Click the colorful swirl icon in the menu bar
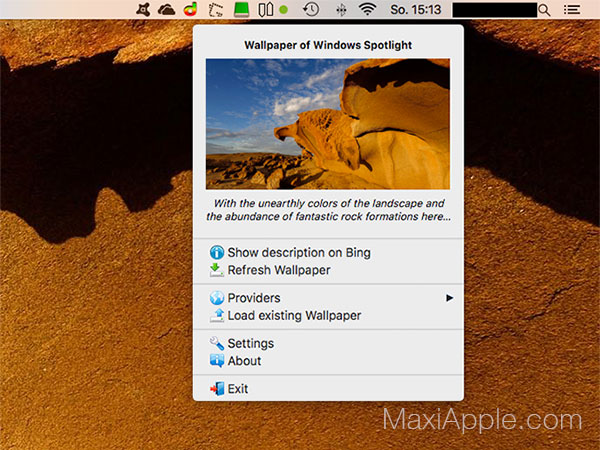The width and height of the screenshot is (600, 450). coord(191,9)
